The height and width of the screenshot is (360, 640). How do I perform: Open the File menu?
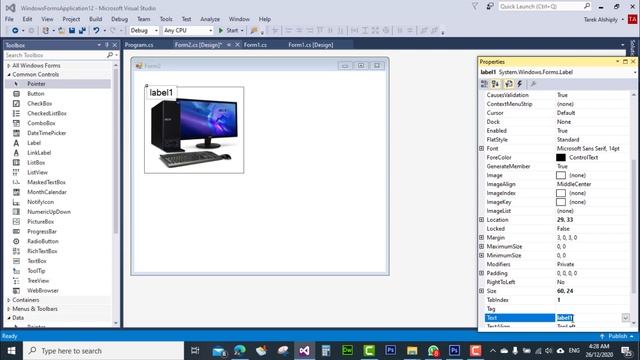pos(9,19)
